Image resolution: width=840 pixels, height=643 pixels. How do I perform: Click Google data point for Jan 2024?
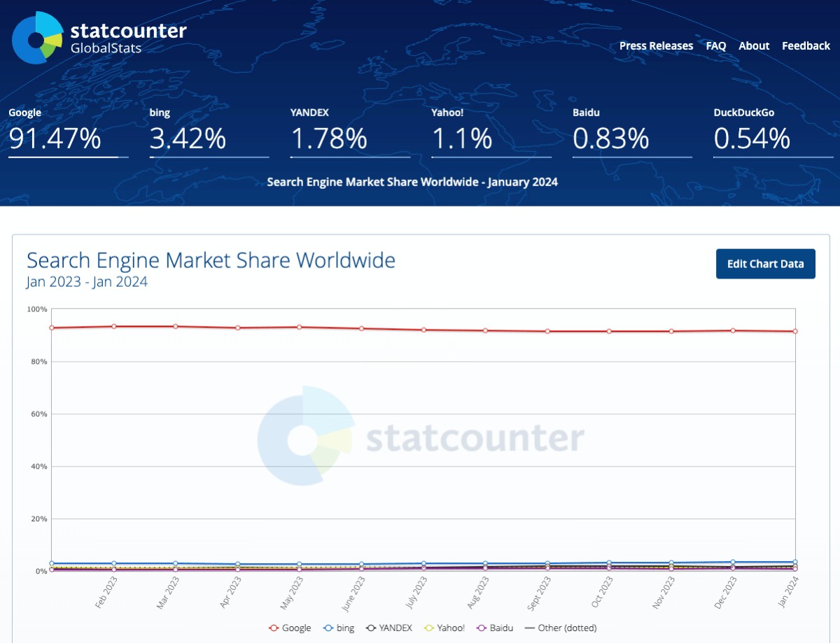point(795,331)
